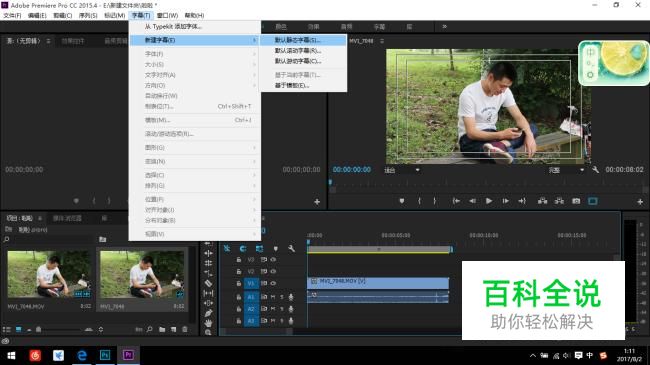650x365 pixels.
Task: Click the timeline nest sequence icon
Action: click(227, 248)
